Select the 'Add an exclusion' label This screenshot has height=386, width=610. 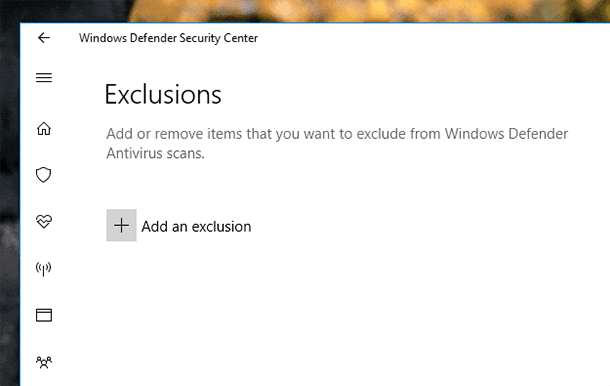(196, 226)
